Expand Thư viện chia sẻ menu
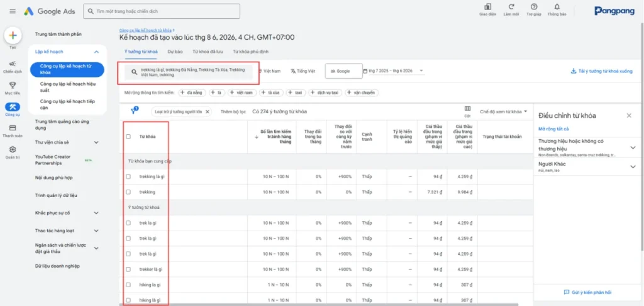The width and height of the screenshot is (644, 306). point(96,142)
